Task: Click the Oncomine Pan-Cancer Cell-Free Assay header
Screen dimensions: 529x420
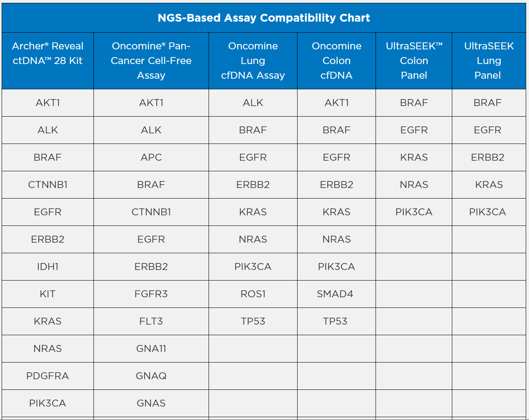Action: coord(151,61)
